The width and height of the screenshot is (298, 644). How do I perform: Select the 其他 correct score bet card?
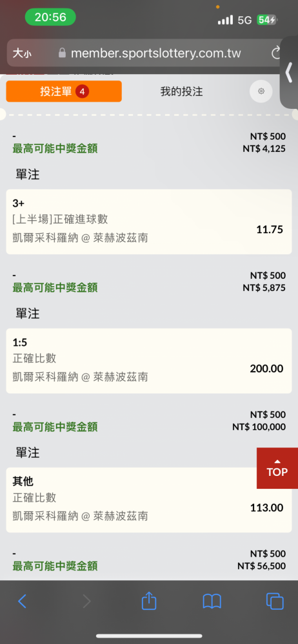[x=149, y=500]
